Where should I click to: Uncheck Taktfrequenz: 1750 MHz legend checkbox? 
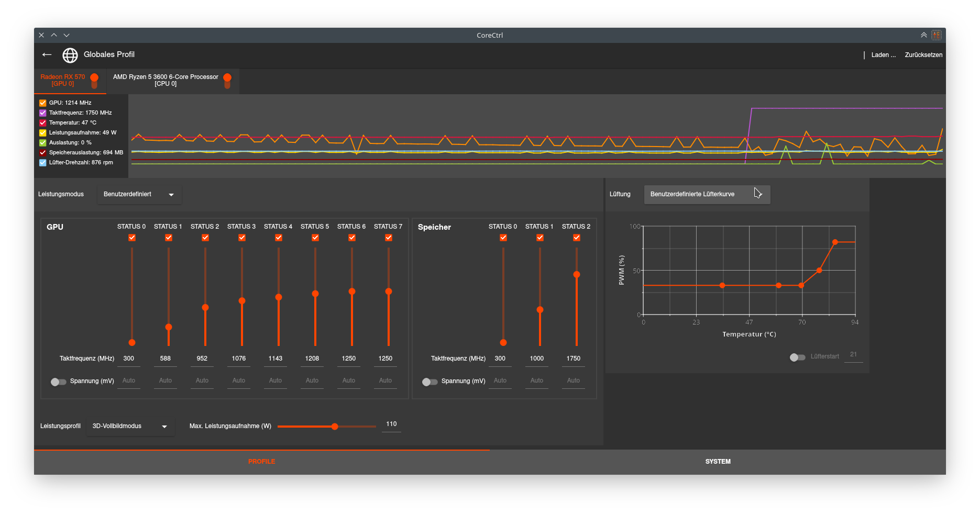(43, 113)
